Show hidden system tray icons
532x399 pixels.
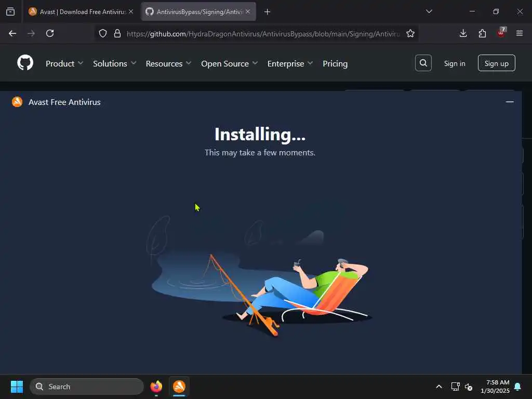[x=438, y=387]
